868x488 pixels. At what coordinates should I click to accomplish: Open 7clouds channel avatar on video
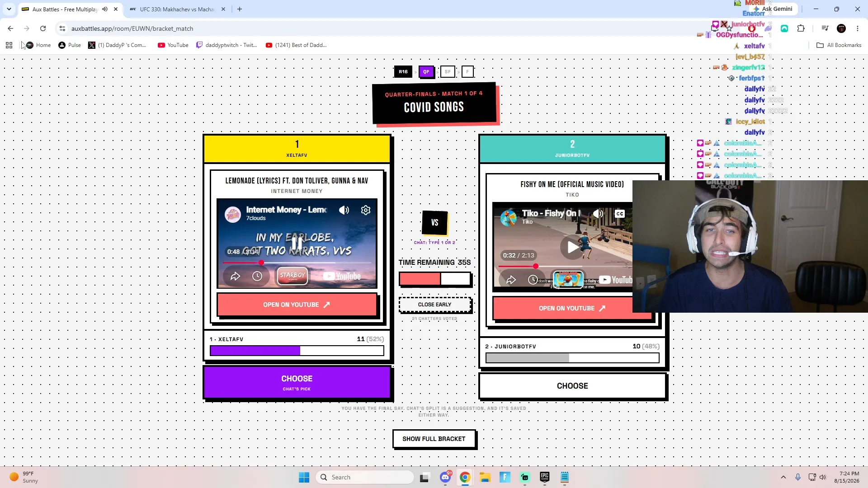coord(233,214)
